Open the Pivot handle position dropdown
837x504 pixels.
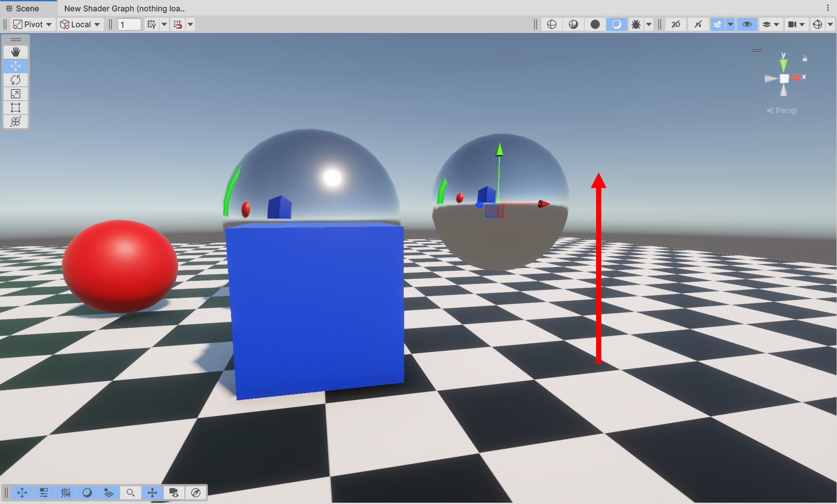click(x=33, y=24)
